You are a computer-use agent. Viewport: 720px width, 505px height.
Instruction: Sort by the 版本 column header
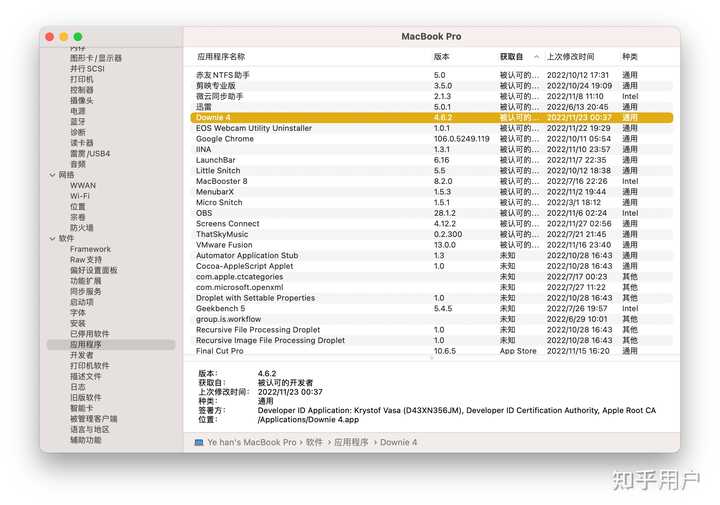[441, 56]
